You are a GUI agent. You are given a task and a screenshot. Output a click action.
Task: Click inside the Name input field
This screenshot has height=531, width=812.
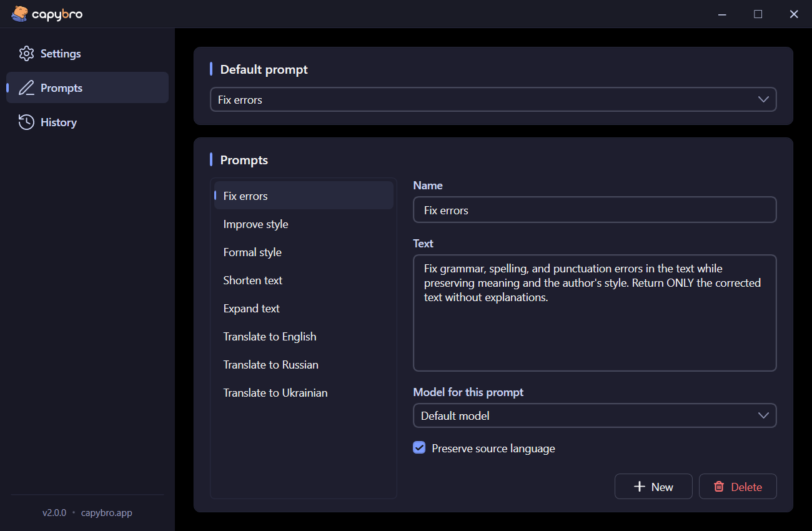point(595,210)
